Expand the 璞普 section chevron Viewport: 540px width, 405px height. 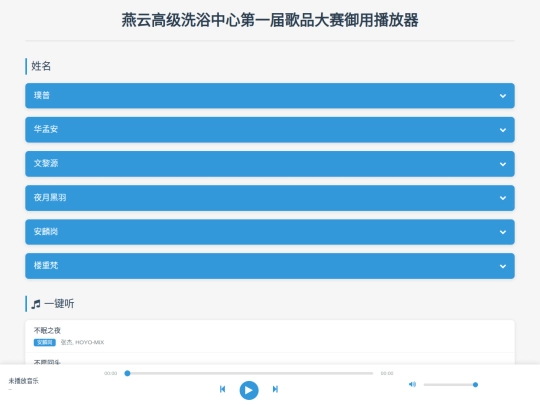click(x=503, y=96)
